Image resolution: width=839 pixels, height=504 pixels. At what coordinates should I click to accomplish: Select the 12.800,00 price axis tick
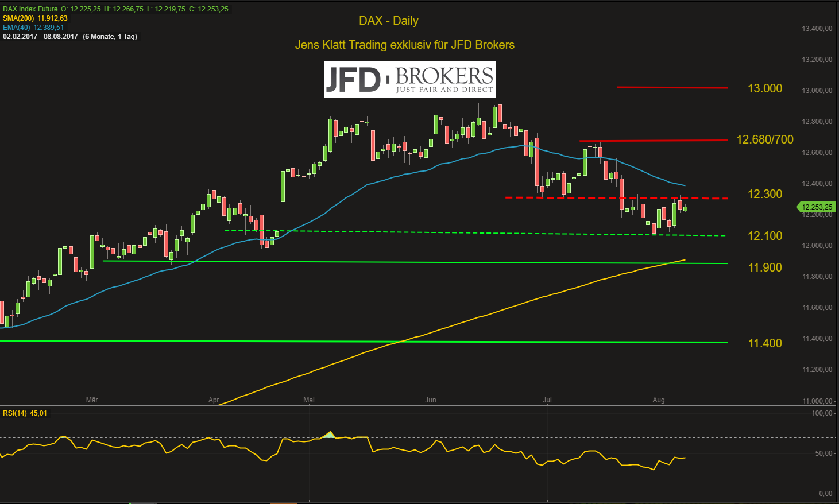point(818,122)
